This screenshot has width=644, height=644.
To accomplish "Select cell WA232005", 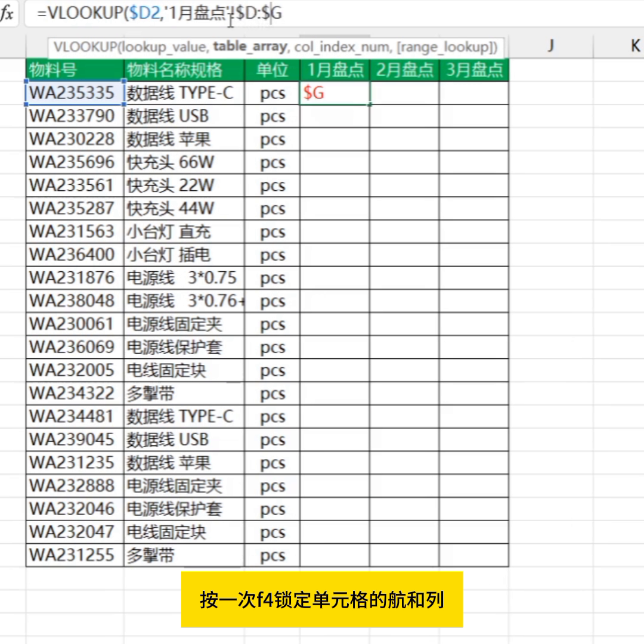I will point(75,370).
